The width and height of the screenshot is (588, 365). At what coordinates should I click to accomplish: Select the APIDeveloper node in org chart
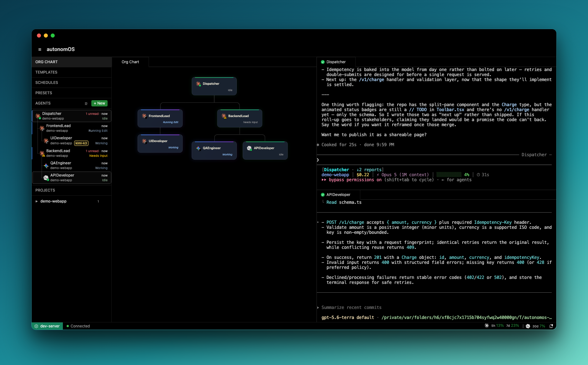[x=265, y=151]
